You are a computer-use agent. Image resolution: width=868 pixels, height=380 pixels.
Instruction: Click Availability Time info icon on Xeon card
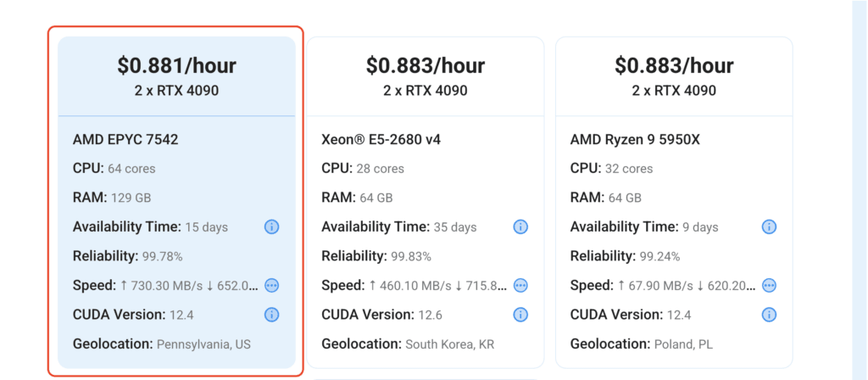click(520, 226)
